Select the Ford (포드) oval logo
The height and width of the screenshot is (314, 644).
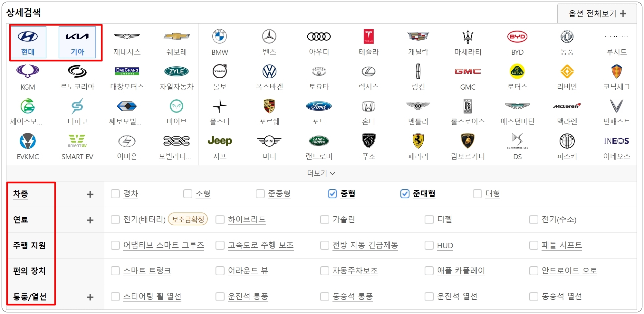[319, 106]
